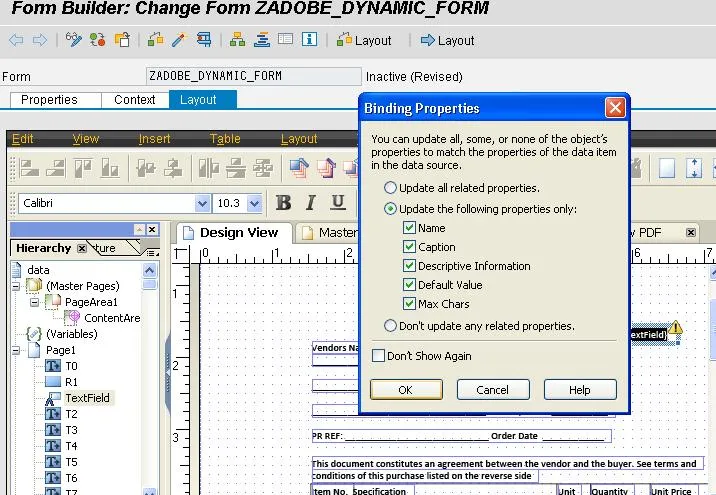
Task: Click the activate wand icon in toolbar
Action: pos(179,40)
